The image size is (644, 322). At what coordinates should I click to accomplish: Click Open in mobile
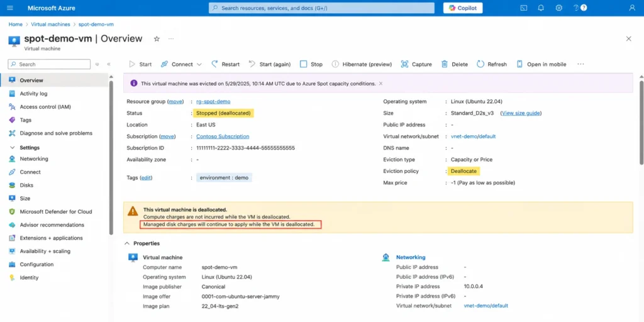point(541,64)
